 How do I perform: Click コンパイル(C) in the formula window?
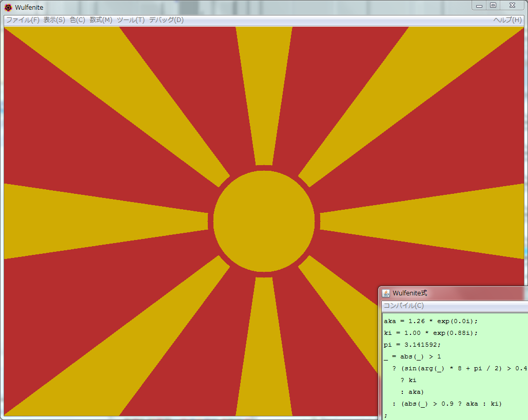(x=404, y=306)
